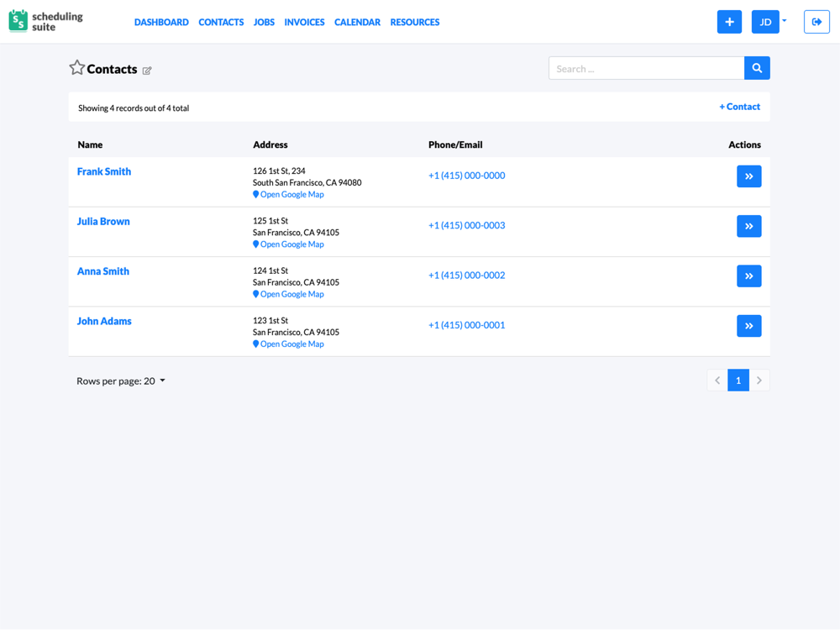Screen dimensions: 840x630
Task: Click the Actions column header
Action: (x=744, y=144)
